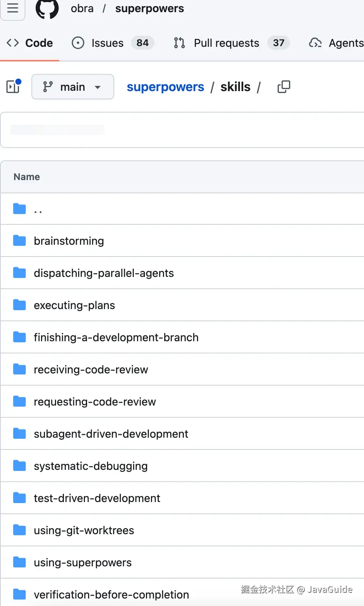The image size is (364, 606).
Task: Click the using-git-worktrees folder icon
Action: click(x=19, y=530)
